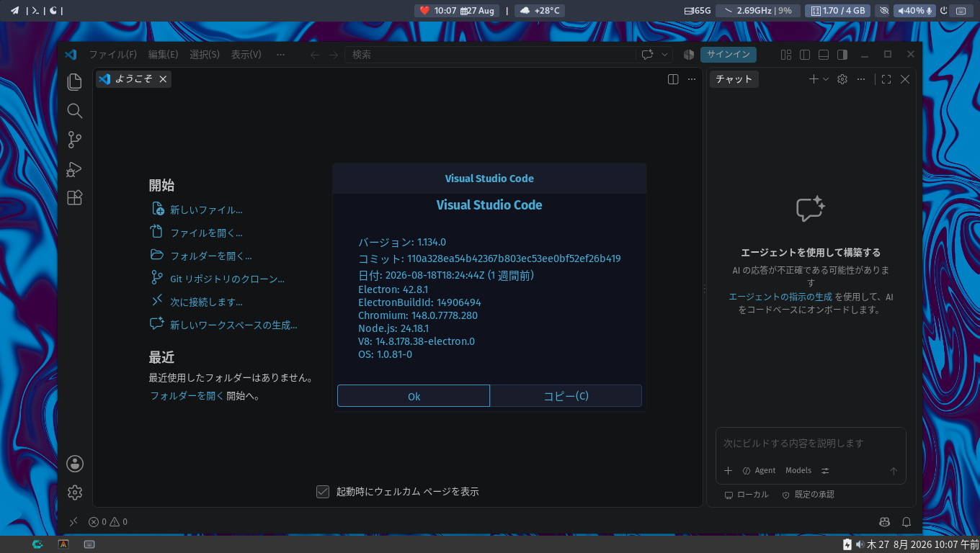Open the tools configuration icon in chat input

pyautogui.click(x=826, y=471)
